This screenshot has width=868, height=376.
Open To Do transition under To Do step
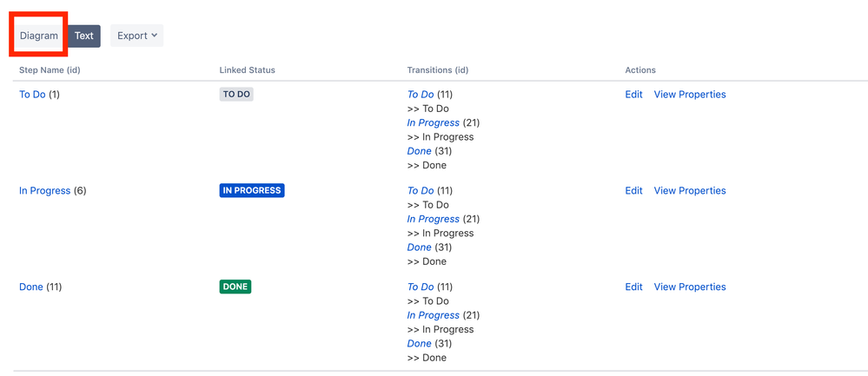pyautogui.click(x=421, y=95)
